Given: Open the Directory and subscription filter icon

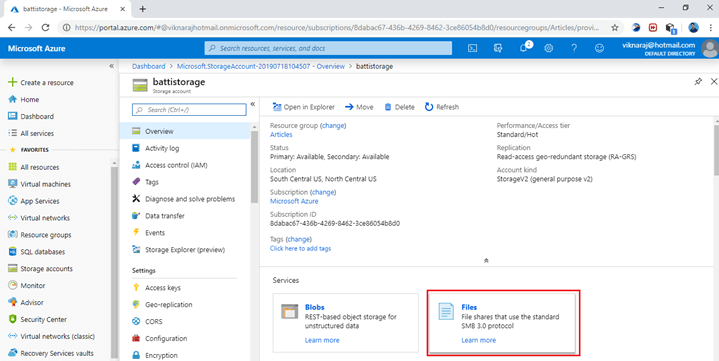Looking at the screenshot, I should coord(498,48).
